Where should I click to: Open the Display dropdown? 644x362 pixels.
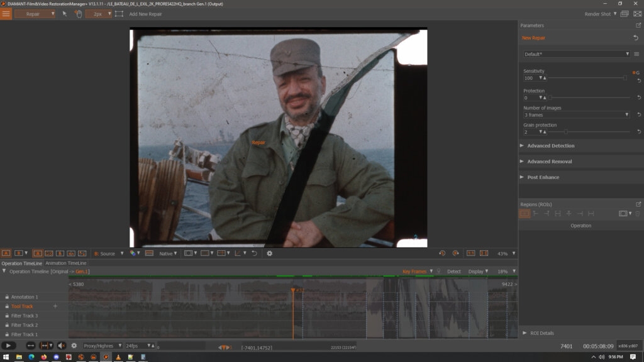coord(478,271)
